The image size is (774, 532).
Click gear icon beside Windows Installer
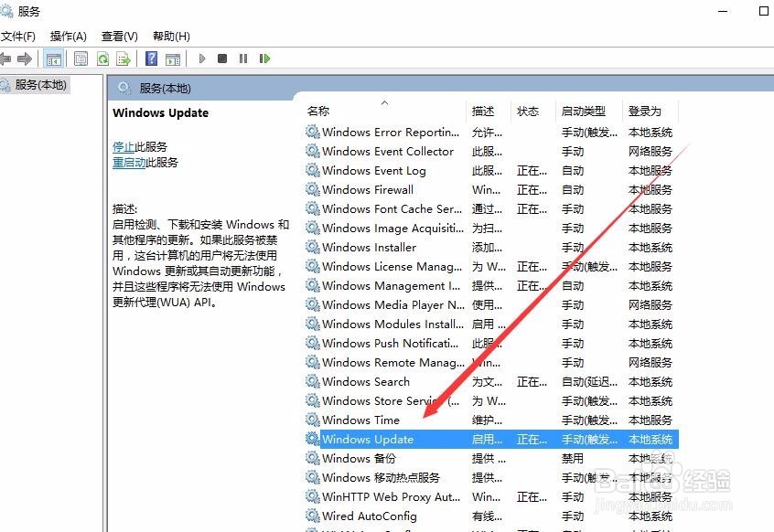[313, 247]
